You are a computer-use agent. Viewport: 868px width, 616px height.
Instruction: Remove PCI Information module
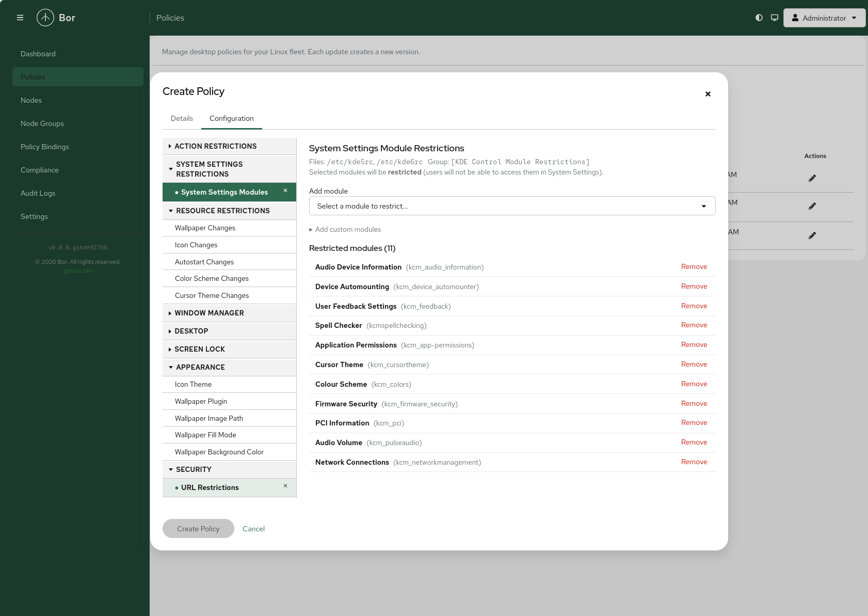click(694, 423)
